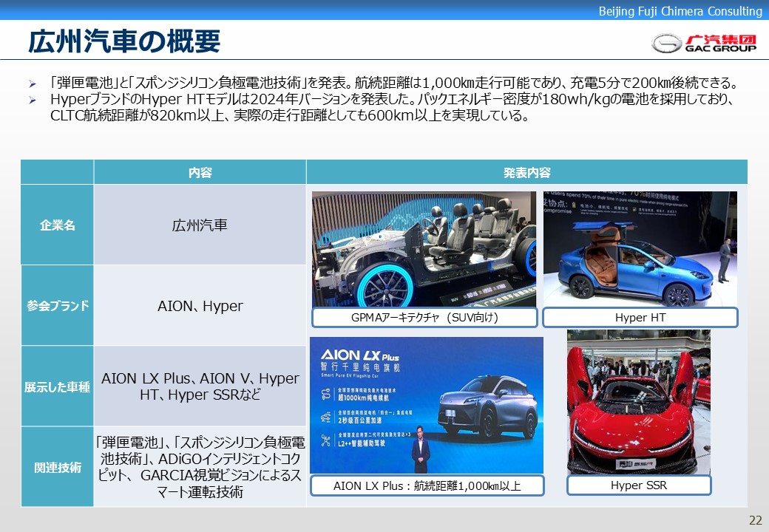Click the Beijing Fuji Chimera Consulting header text
Viewport: 769px width, 532px height.
[x=680, y=11]
